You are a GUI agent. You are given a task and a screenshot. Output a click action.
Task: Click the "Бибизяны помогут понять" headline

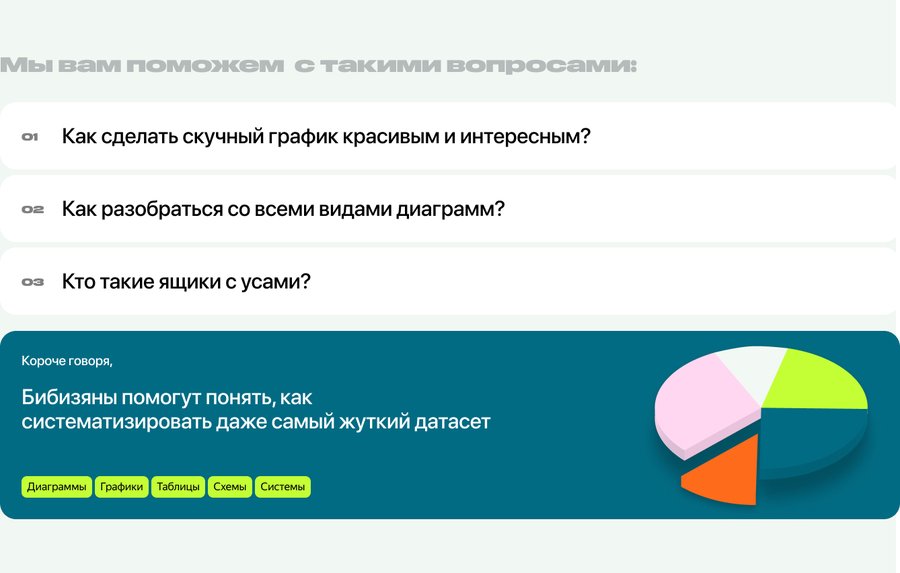pos(256,409)
